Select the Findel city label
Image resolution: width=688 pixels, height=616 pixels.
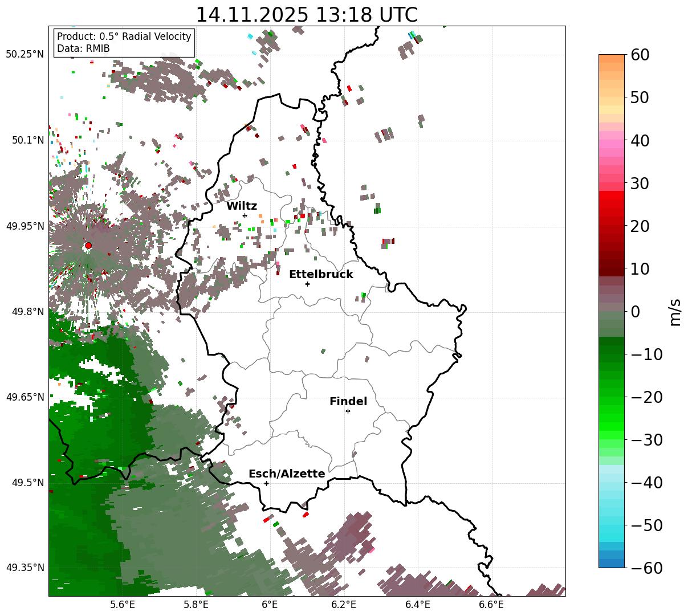pos(348,402)
